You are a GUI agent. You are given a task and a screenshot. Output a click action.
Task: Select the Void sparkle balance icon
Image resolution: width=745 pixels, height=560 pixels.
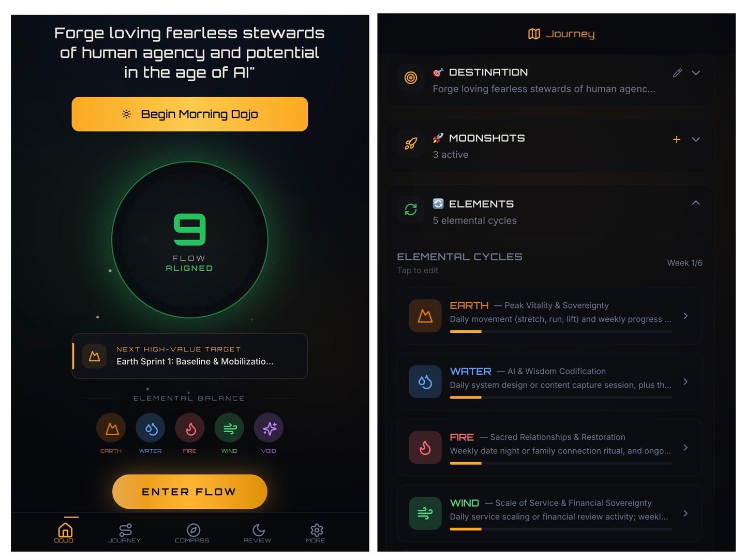click(x=269, y=428)
